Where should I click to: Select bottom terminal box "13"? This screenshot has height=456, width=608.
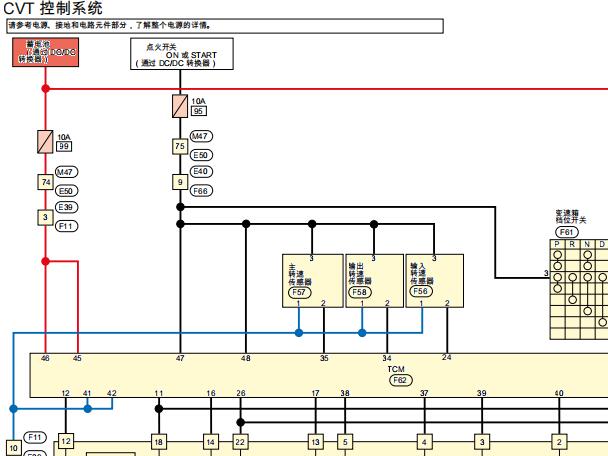click(316, 442)
